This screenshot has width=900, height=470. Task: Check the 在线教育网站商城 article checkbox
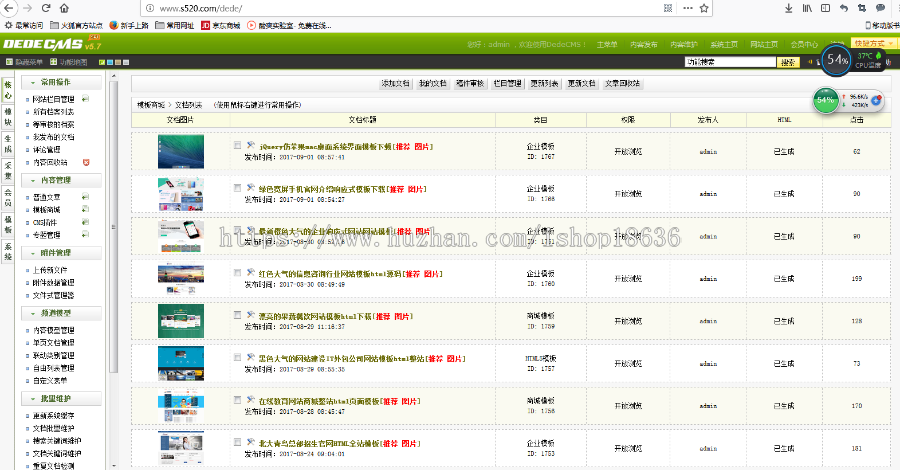[x=237, y=400]
